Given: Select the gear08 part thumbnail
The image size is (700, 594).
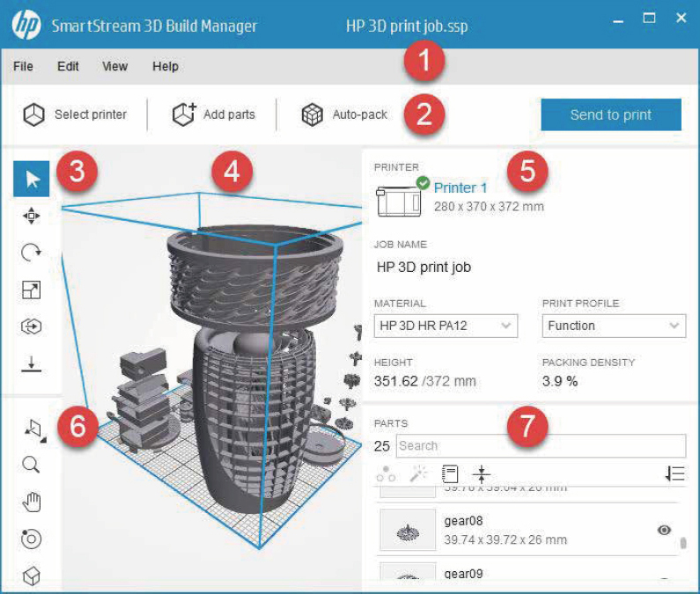Looking at the screenshot, I should click(408, 531).
